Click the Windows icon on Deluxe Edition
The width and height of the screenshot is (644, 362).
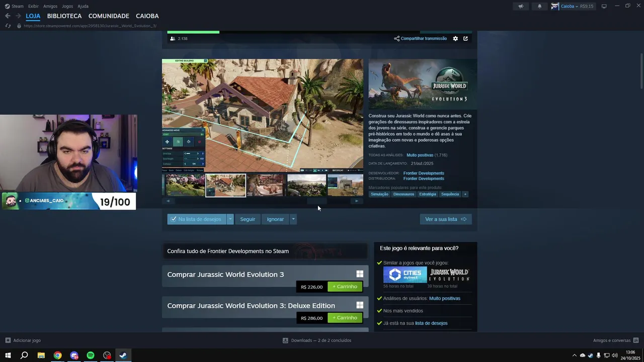coord(360,305)
